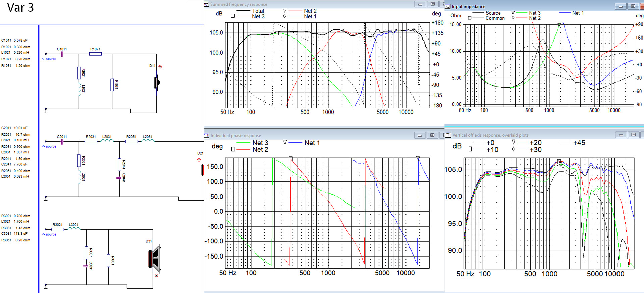Click the C2011 19.01 uF value entry
644x293 pixels.
click(x=14, y=128)
